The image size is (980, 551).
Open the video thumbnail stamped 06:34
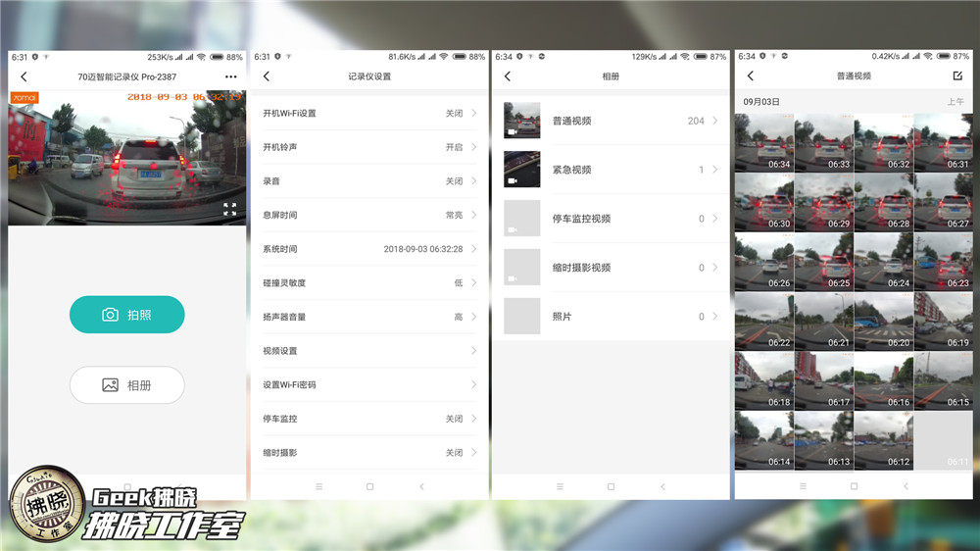[x=763, y=142]
